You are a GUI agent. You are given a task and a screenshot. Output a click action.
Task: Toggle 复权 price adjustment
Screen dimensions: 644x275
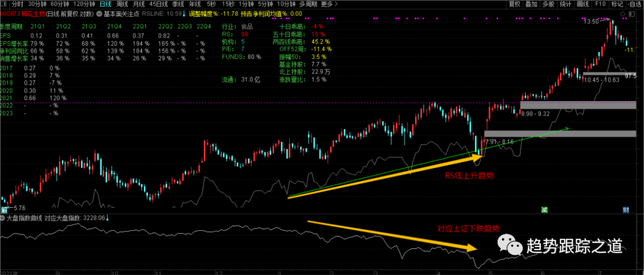(x=514, y=4)
